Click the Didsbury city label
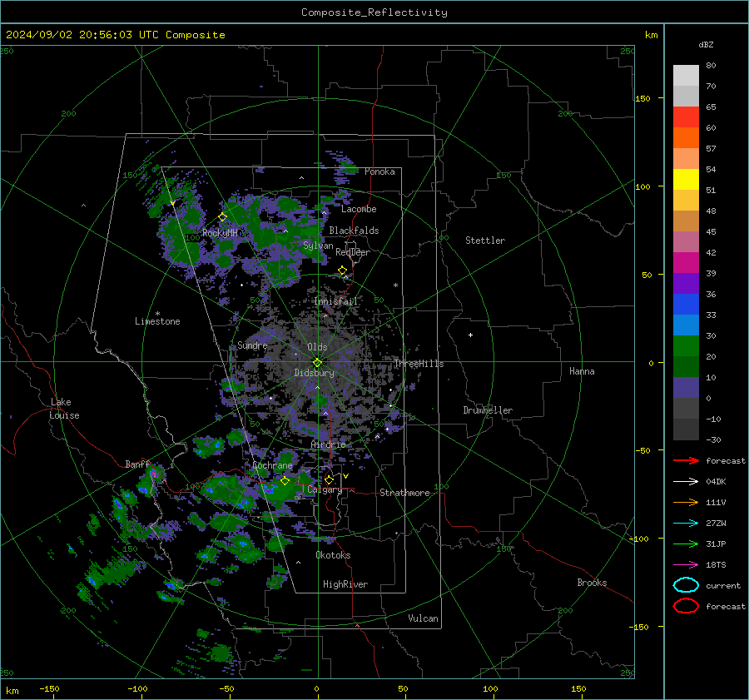749x700 pixels. pyautogui.click(x=314, y=373)
